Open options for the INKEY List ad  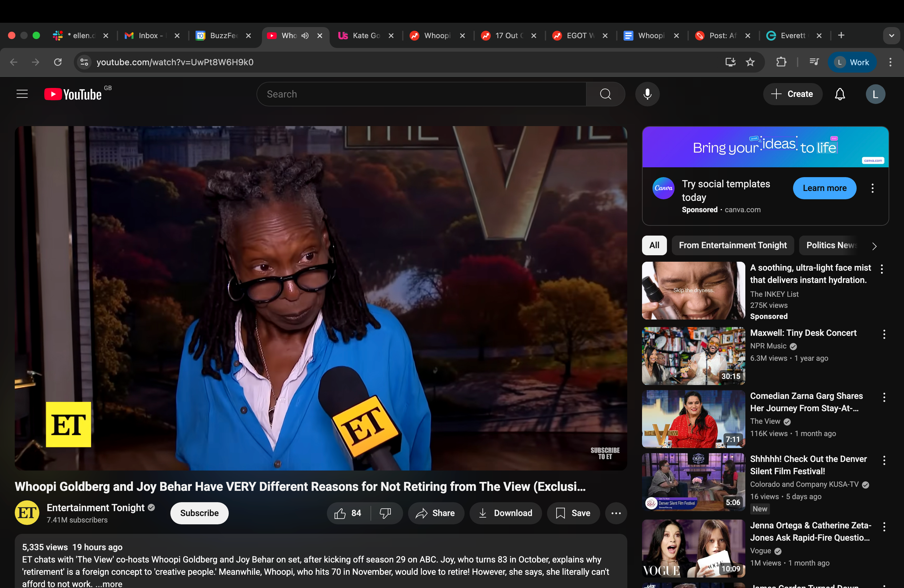[x=882, y=269]
